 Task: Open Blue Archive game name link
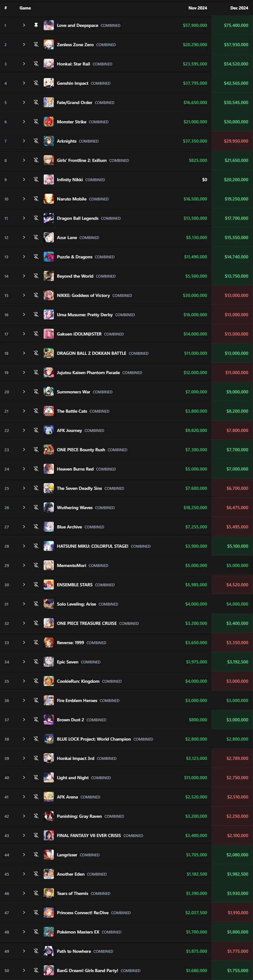69,527
